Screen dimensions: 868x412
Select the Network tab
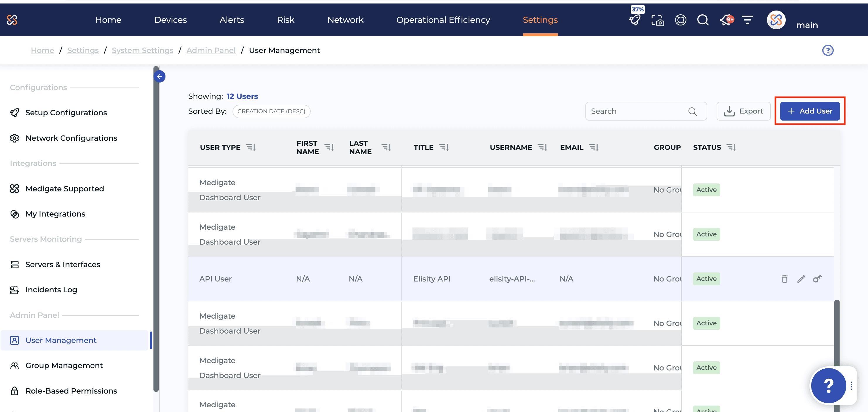point(345,20)
